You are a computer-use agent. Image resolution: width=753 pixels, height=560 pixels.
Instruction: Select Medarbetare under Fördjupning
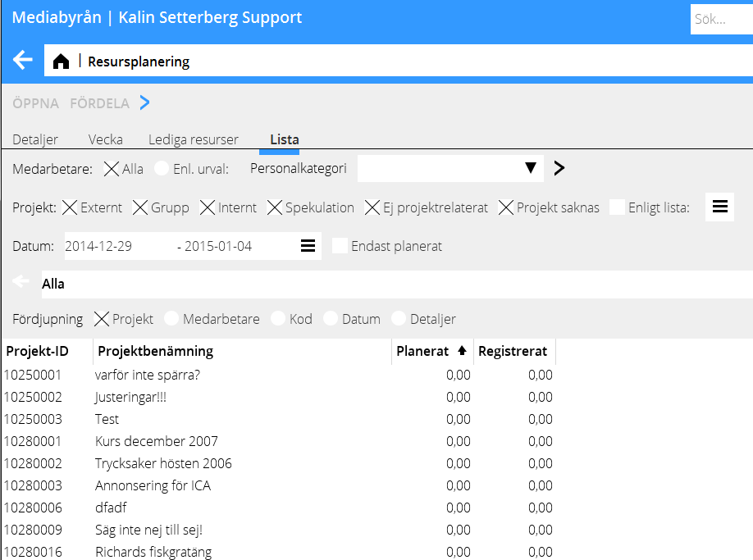point(171,319)
